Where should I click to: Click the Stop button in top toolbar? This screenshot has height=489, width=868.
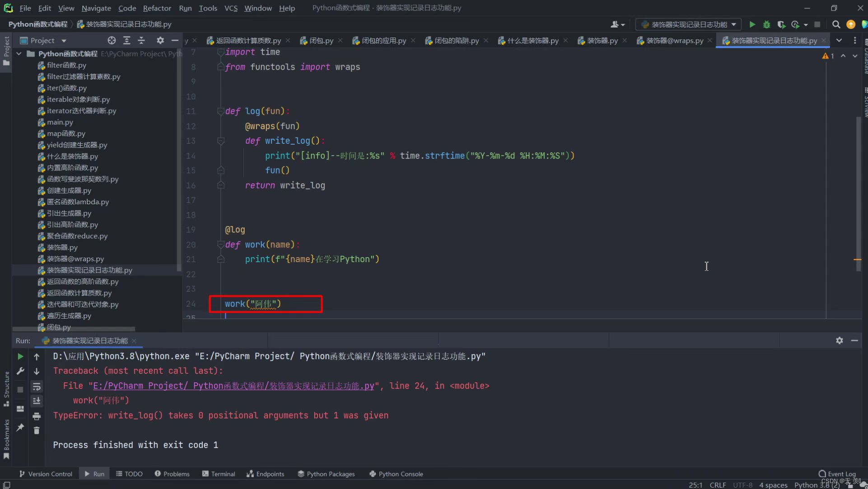tap(817, 24)
